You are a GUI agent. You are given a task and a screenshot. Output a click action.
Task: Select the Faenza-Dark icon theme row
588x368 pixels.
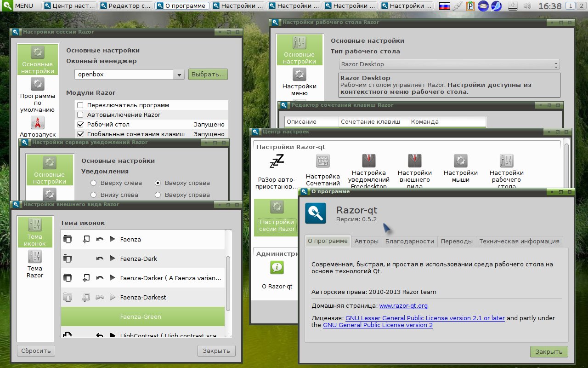pyautogui.click(x=143, y=259)
